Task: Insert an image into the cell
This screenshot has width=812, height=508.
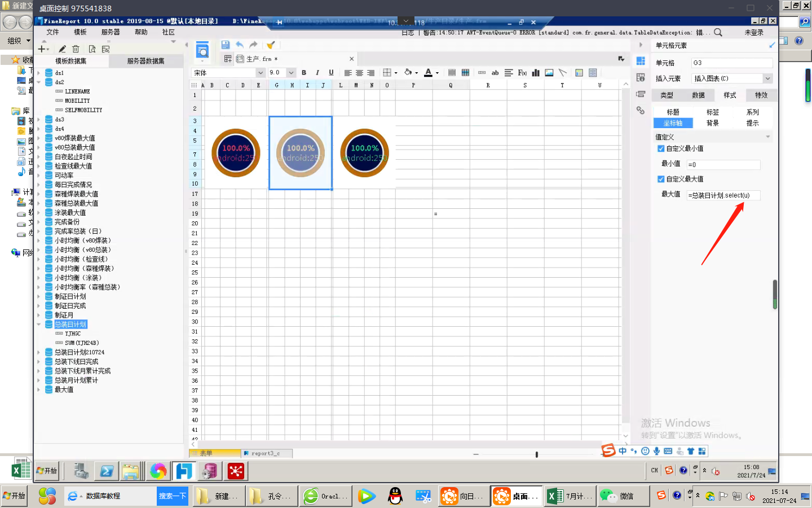Action: pyautogui.click(x=549, y=73)
